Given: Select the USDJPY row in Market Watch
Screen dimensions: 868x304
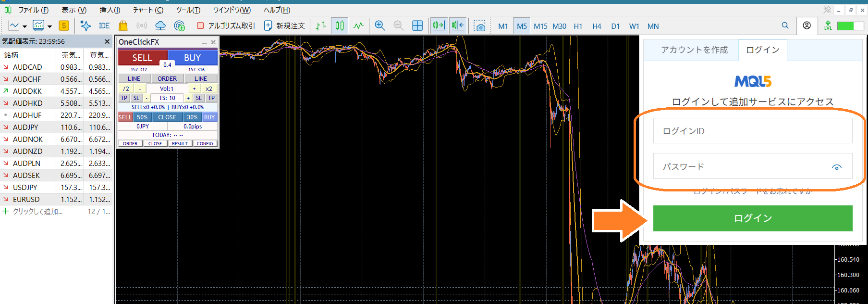Looking at the screenshot, I should tap(56, 187).
